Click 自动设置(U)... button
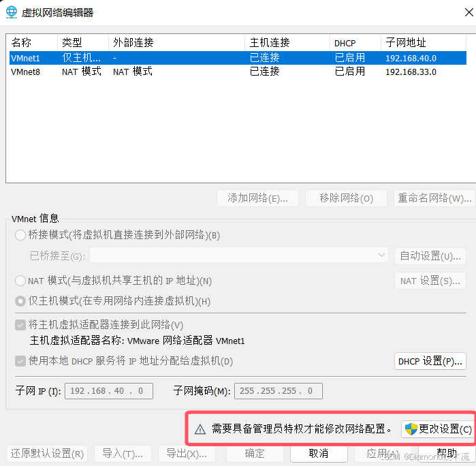The width and height of the screenshot is (476, 466). point(430,255)
